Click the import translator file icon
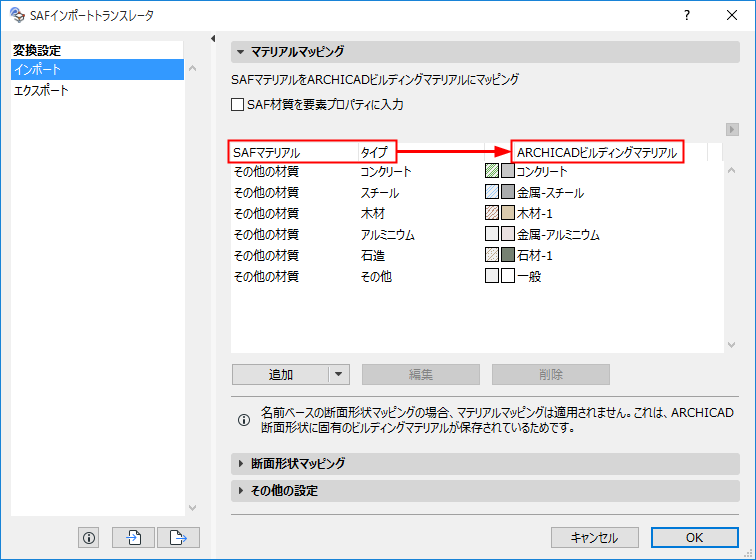756x560 pixels. coord(134,537)
